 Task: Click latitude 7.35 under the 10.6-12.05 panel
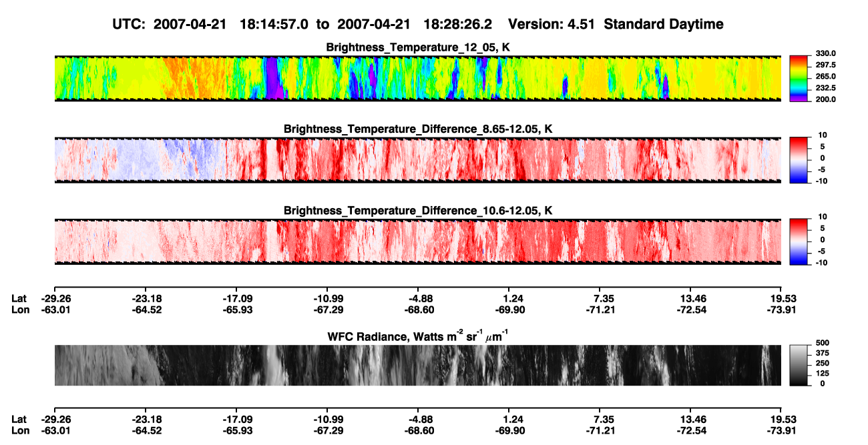(600, 298)
